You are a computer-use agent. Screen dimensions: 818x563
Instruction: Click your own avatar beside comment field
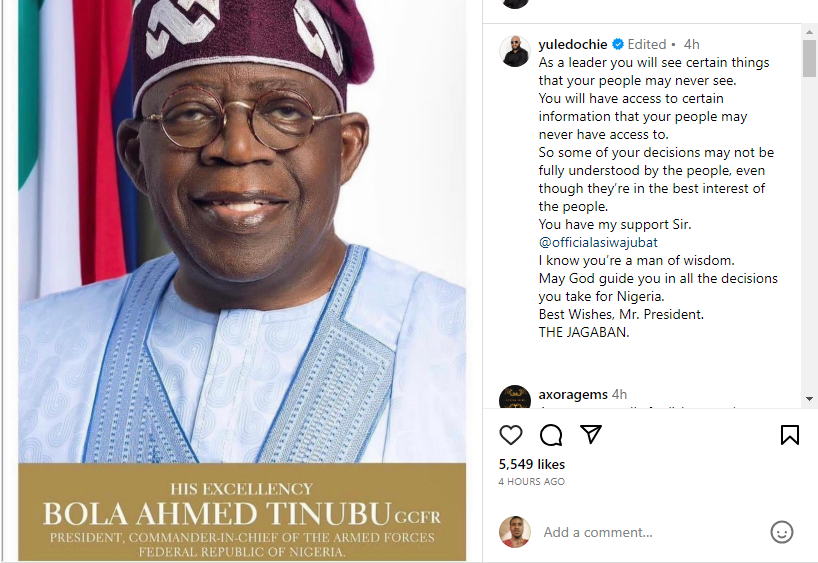click(515, 532)
